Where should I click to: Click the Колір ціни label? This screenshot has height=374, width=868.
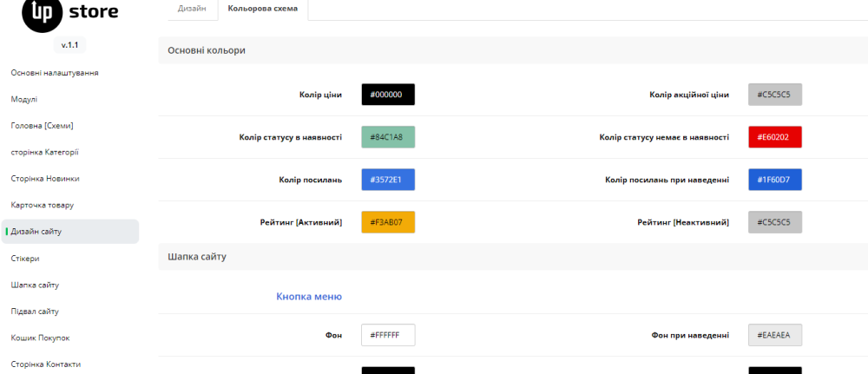coord(320,95)
